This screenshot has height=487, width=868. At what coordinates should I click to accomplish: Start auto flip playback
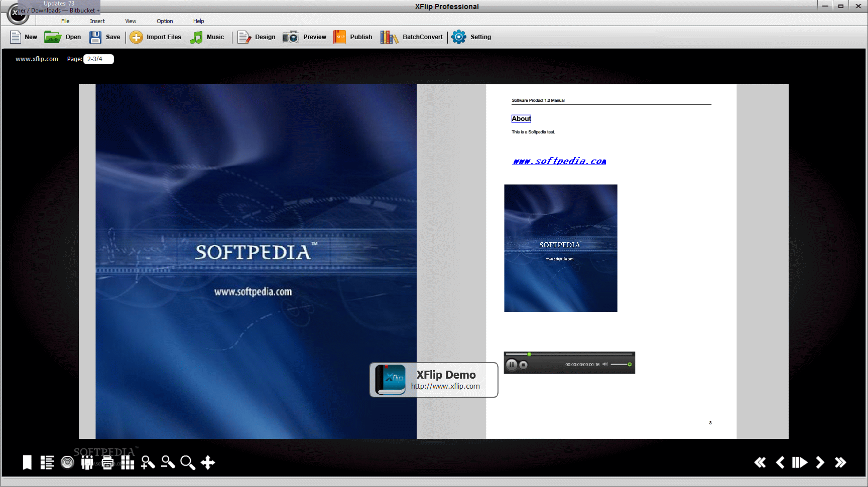800,462
